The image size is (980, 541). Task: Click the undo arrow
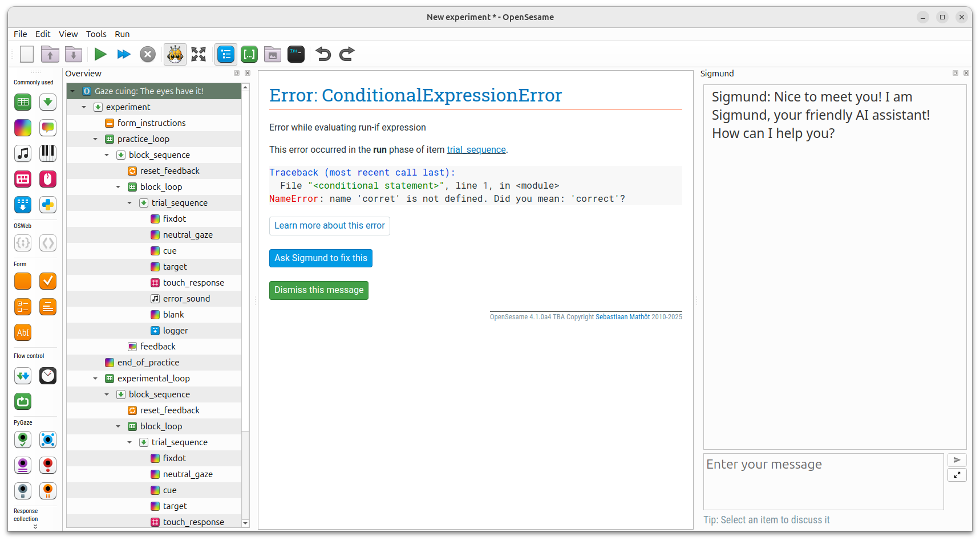pyautogui.click(x=323, y=54)
